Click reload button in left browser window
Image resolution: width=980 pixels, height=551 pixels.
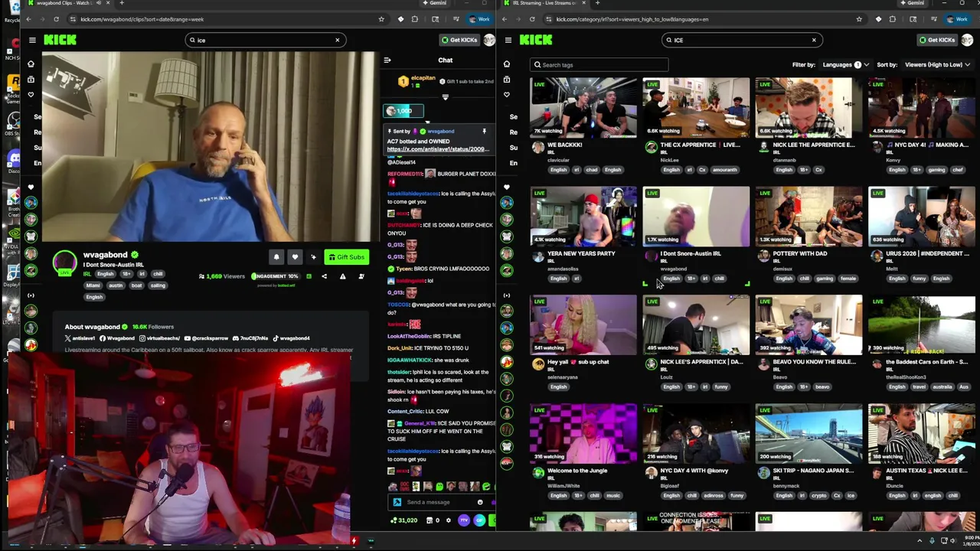pyautogui.click(x=56, y=19)
